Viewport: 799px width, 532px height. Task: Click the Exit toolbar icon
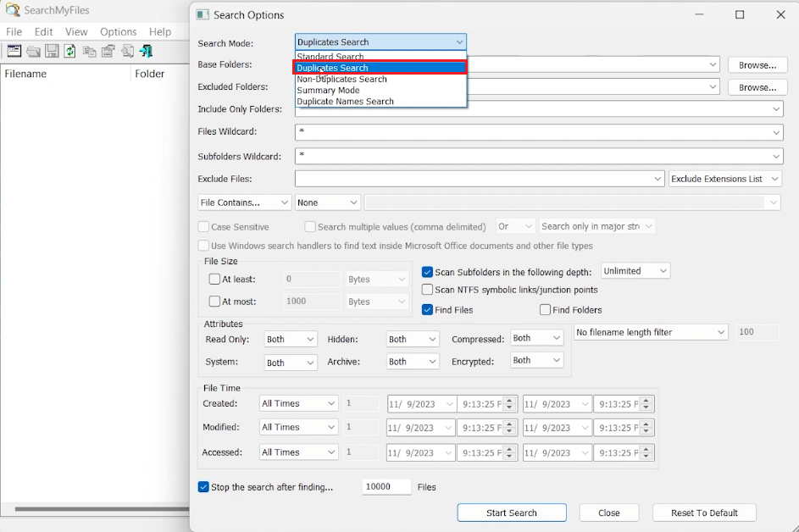(x=146, y=51)
